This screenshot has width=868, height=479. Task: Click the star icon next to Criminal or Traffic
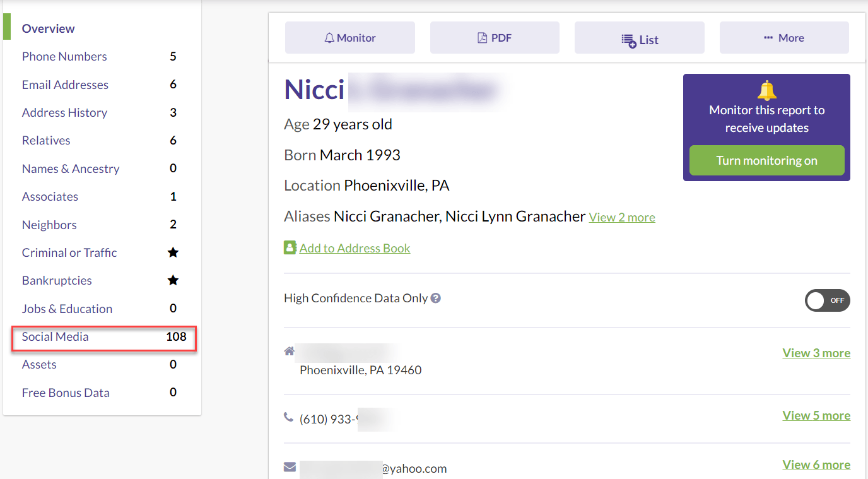[x=173, y=252]
